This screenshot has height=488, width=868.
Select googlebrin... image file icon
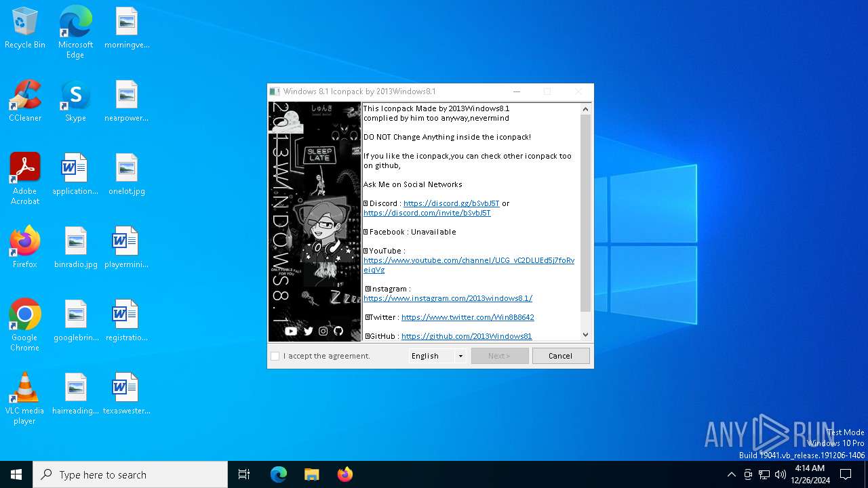(x=75, y=321)
